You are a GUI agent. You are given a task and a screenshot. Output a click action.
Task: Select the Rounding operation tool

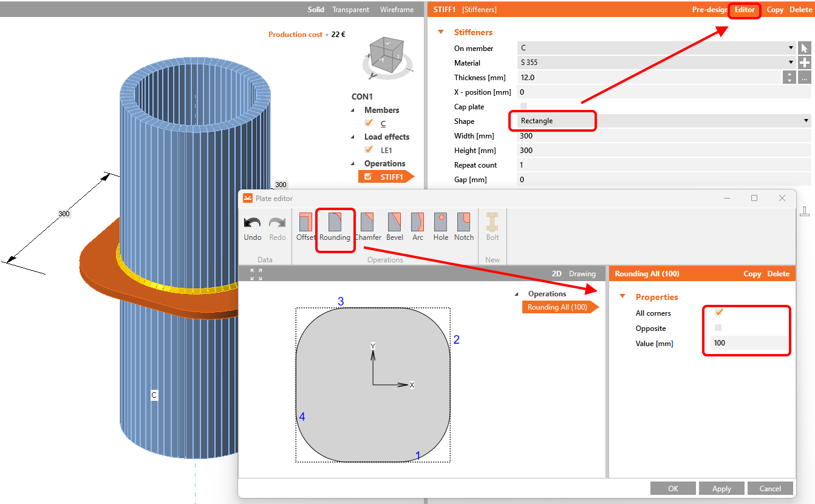pos(335,222)
